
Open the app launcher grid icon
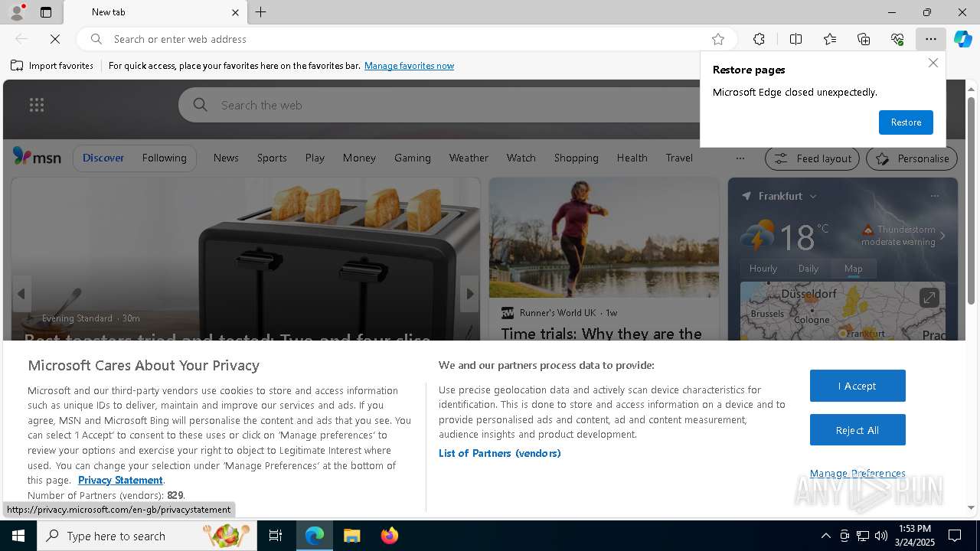[x=37, y=105]
